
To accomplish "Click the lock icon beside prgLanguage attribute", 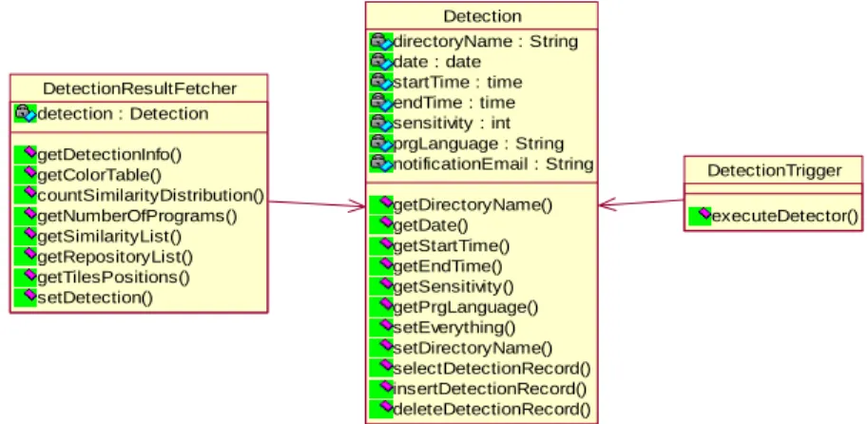I will tap(381, 144).
